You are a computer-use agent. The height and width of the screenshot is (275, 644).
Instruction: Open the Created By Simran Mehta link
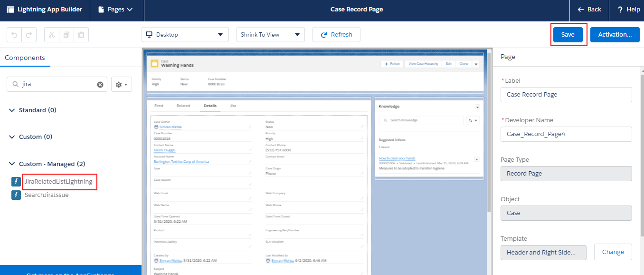[x=170, y=260]
